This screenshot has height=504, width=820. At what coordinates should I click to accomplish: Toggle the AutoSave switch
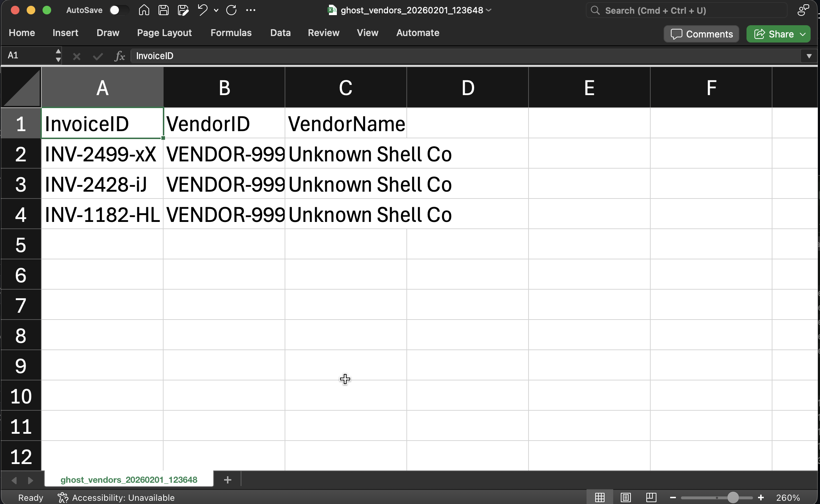[x=119, y=10]
